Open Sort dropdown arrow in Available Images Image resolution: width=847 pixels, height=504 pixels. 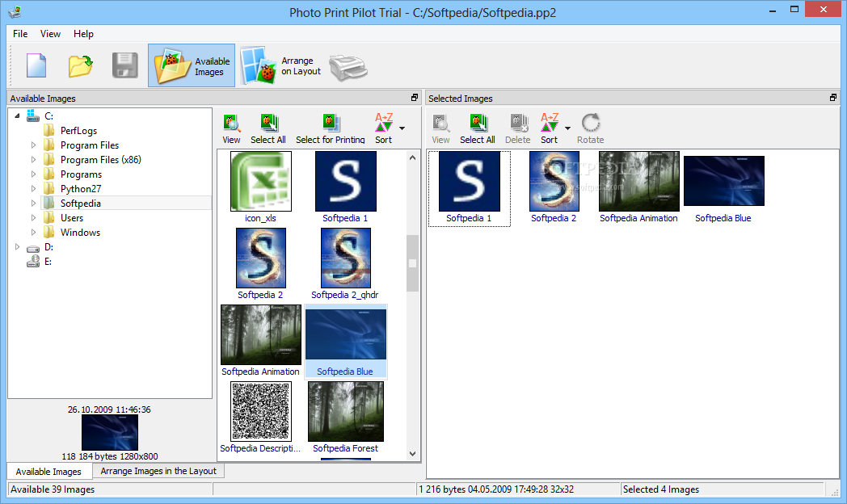pos(402,128)
